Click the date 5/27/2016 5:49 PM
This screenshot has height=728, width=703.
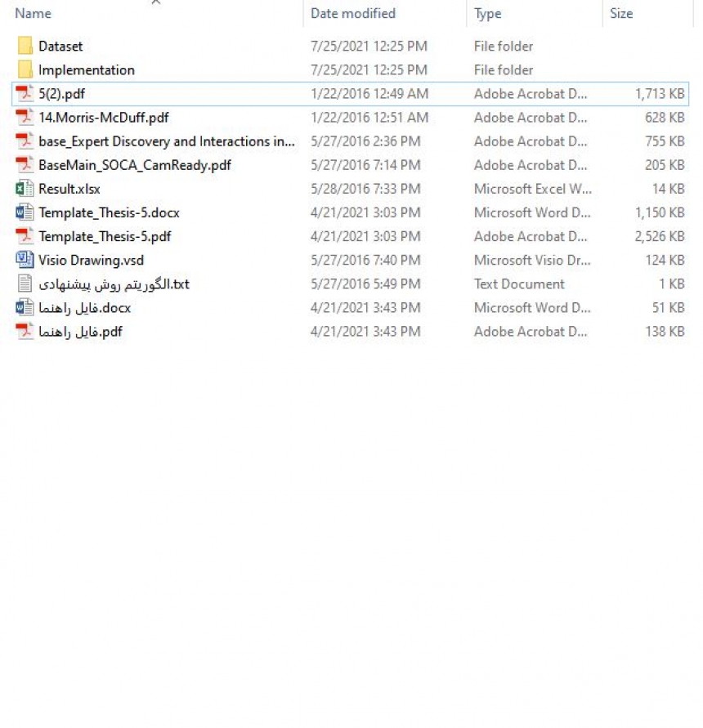coord(365,284)
